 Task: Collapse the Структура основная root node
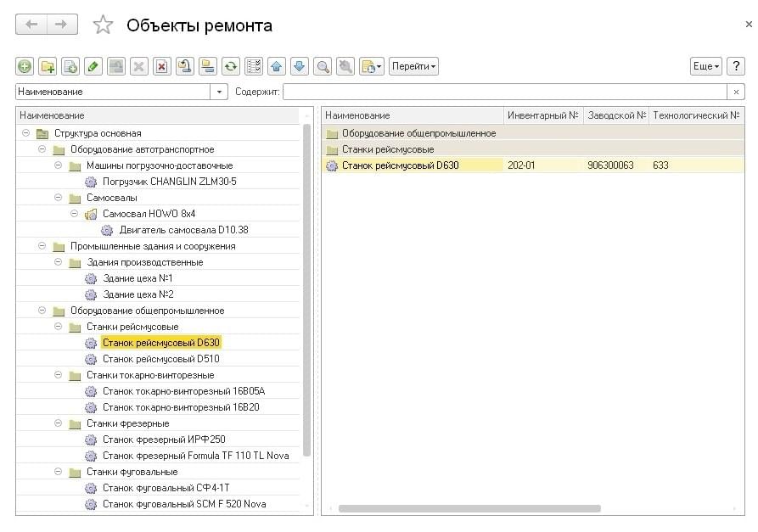coord(26,133)
